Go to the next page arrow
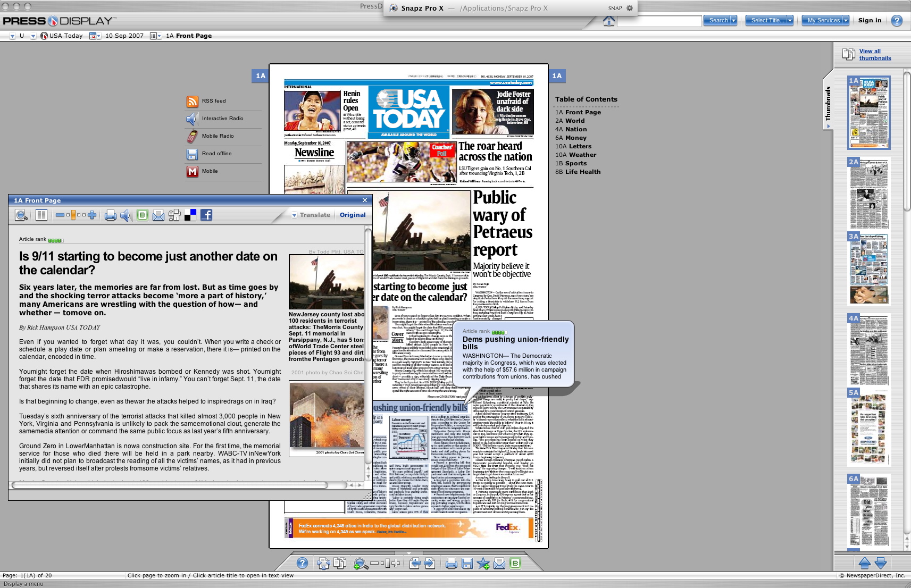 pos(430,564)
